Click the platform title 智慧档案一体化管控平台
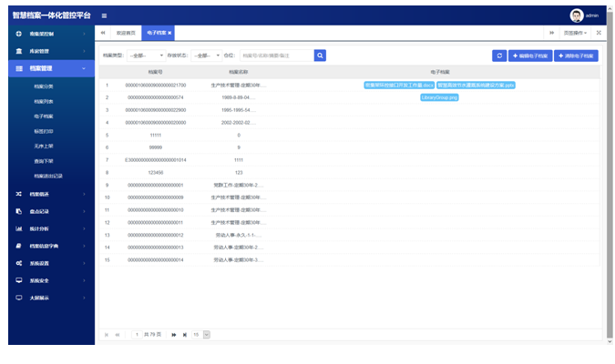 [x=51, y=15]
